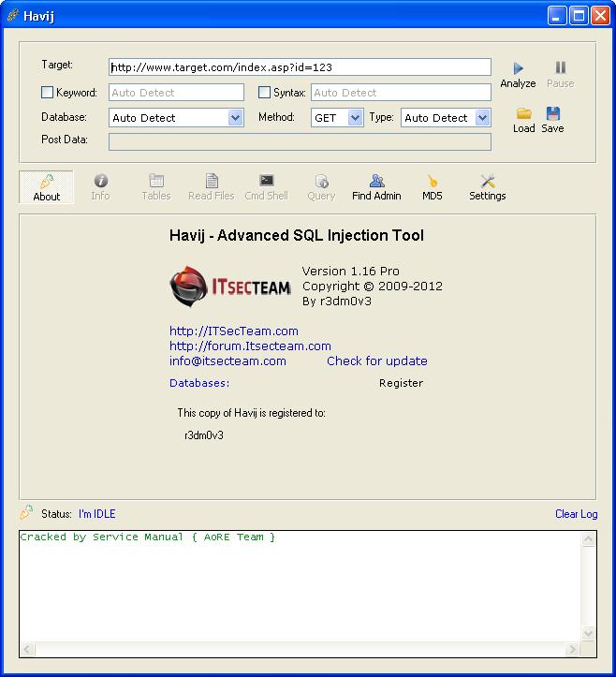The image size is (616, 677).
Task: Switch to the Read Files tab
Action: pyautogui.click(x=211, y=187)
